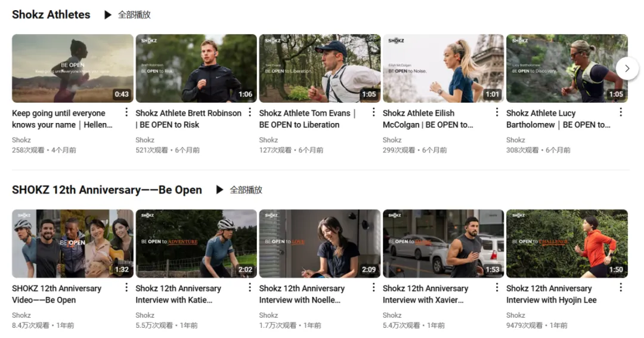This screenshot has height=338, width=644.
Task: Click title 'Shokz 12th Anniversary Interview with Katie'
Action: (178, 294)
